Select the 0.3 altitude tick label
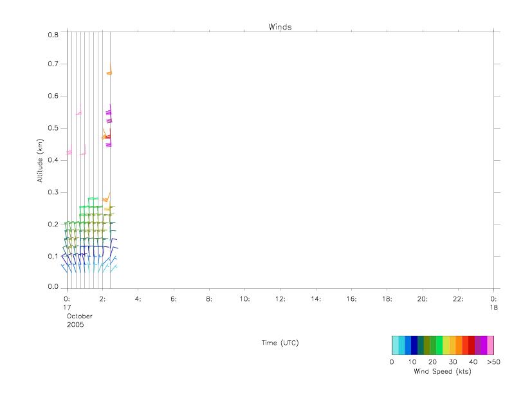The height and width of the screenshot is (393, 532). pos(53,192)
